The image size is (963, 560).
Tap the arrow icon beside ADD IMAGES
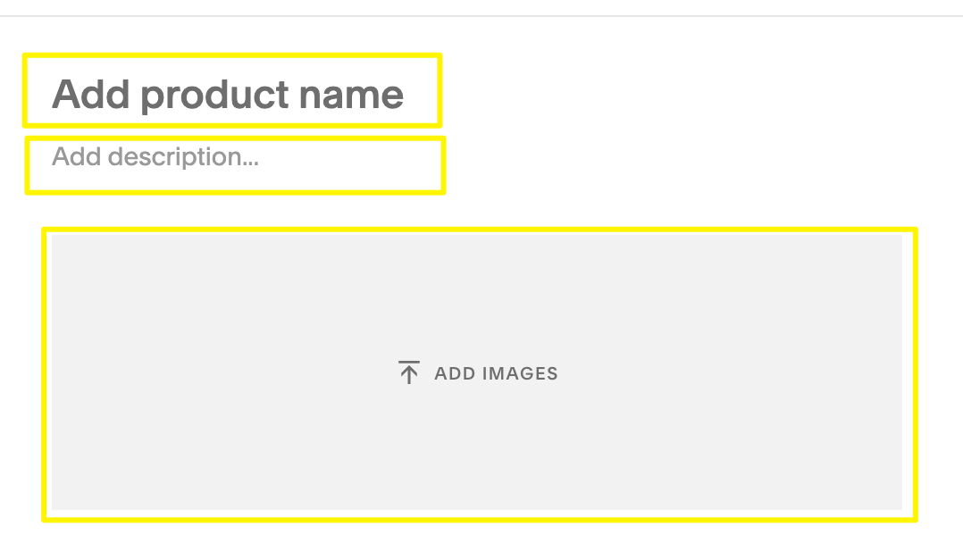tap(408, 373)
